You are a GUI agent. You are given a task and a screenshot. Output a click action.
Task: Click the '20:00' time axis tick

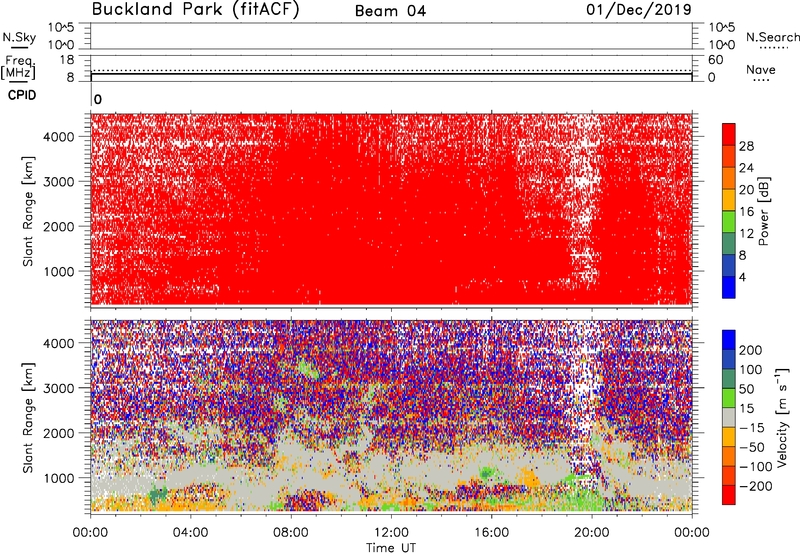[x=591, y=533]
